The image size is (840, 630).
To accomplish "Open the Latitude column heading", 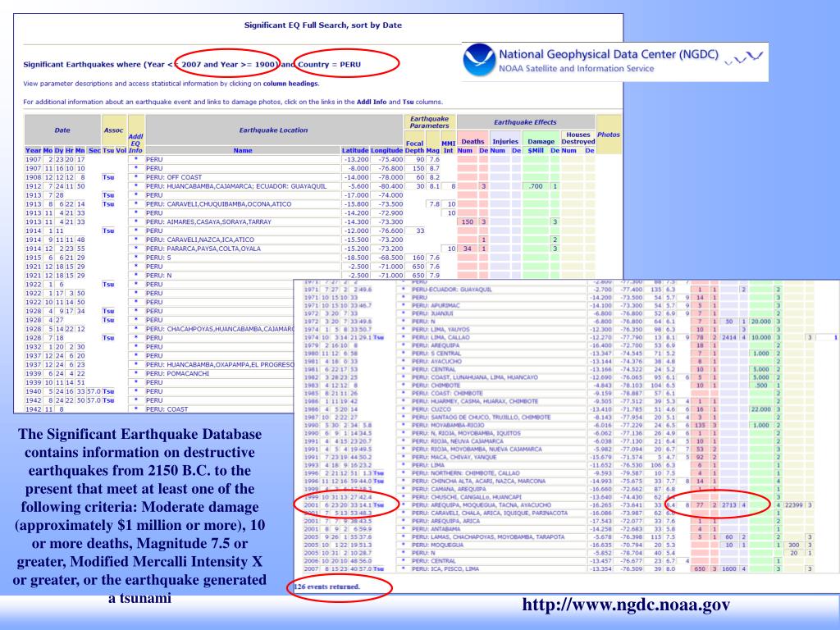I will pos(355,151).
